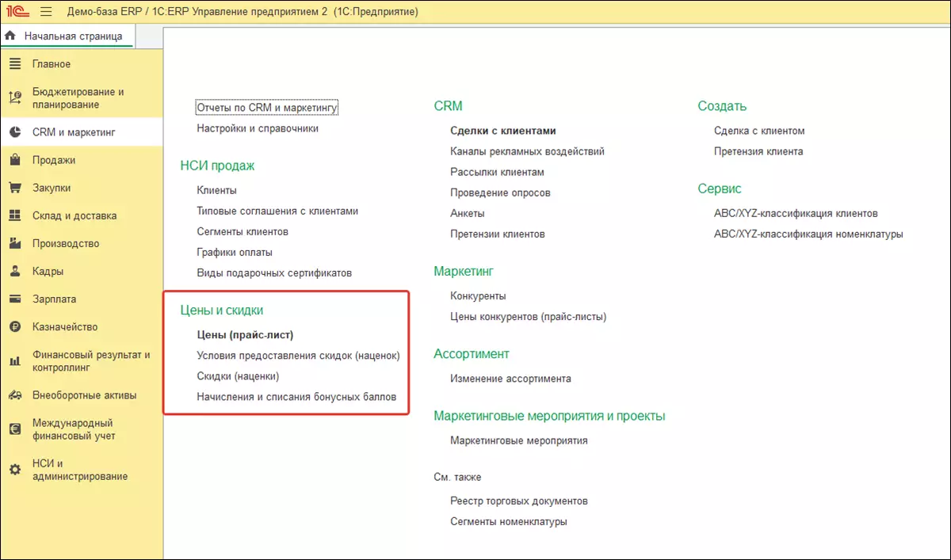951x560 pixels.
Task: Open Реестр торговых документов
Action: (x=519, y=501)
